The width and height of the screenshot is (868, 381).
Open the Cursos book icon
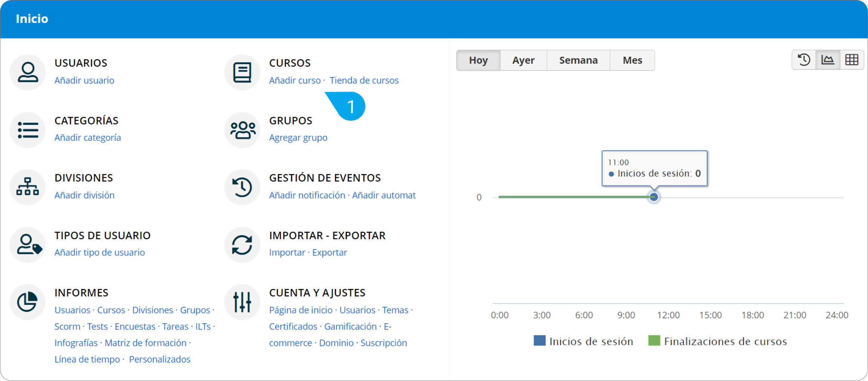click(x=242, y=72)
